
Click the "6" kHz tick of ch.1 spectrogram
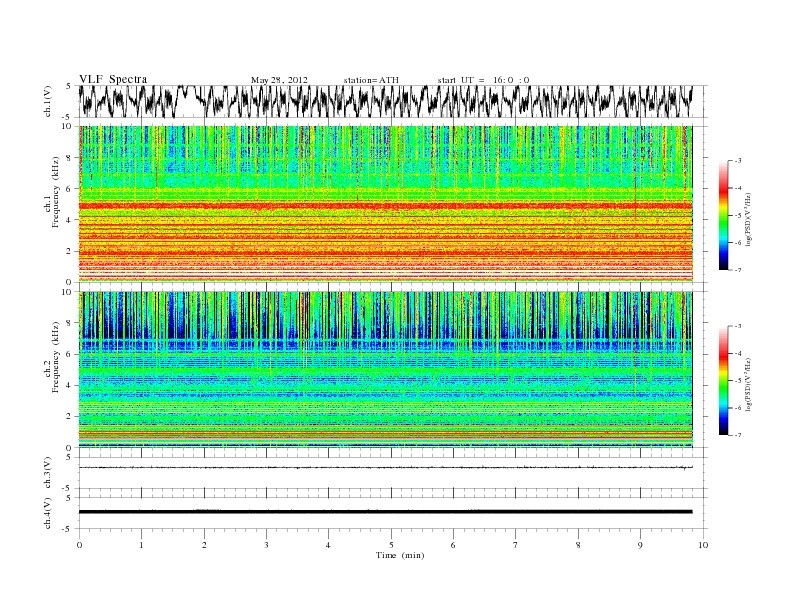[x=70, y=189]
